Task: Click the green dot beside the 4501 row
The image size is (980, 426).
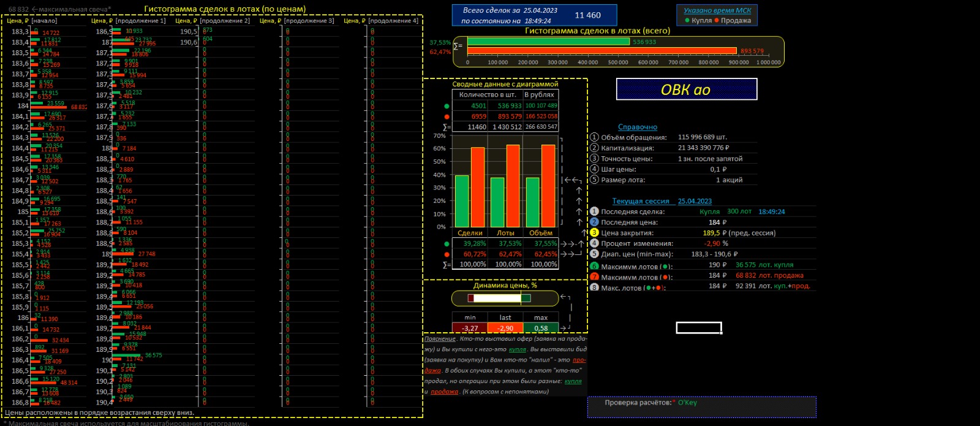Action: click(x=447, y=106)
